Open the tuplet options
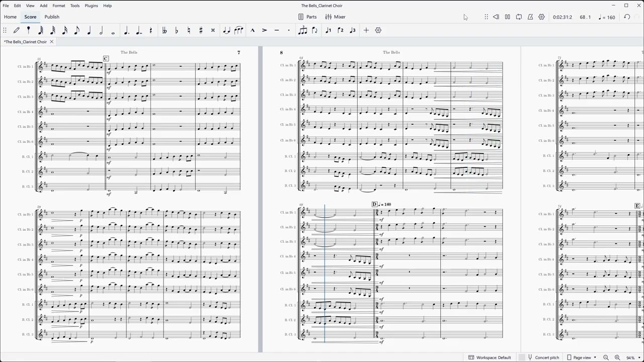This screenshot has height=362, width=644. (x=302, y=30)
